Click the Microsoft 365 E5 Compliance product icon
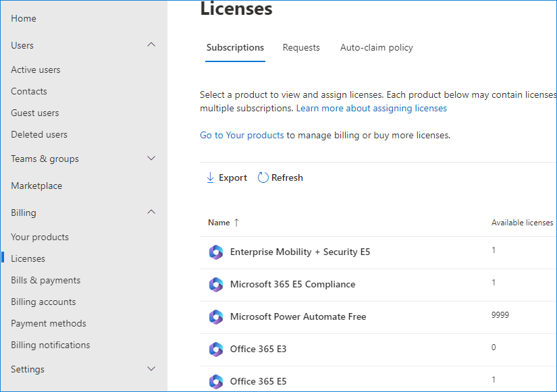Viewport: 557px width, 392px height. click(x=215, y=285)
